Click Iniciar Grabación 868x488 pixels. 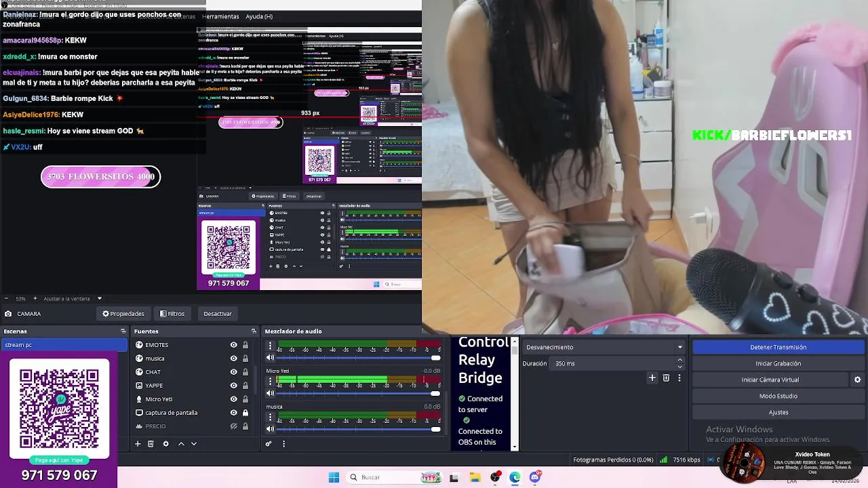point(778,363)
